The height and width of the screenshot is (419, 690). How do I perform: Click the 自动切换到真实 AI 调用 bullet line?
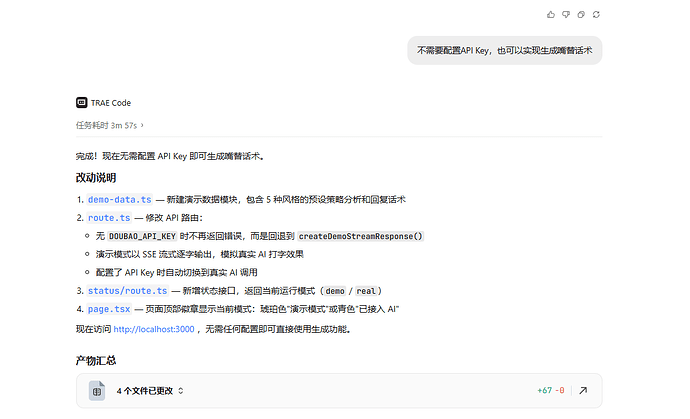tap(176, 272)
